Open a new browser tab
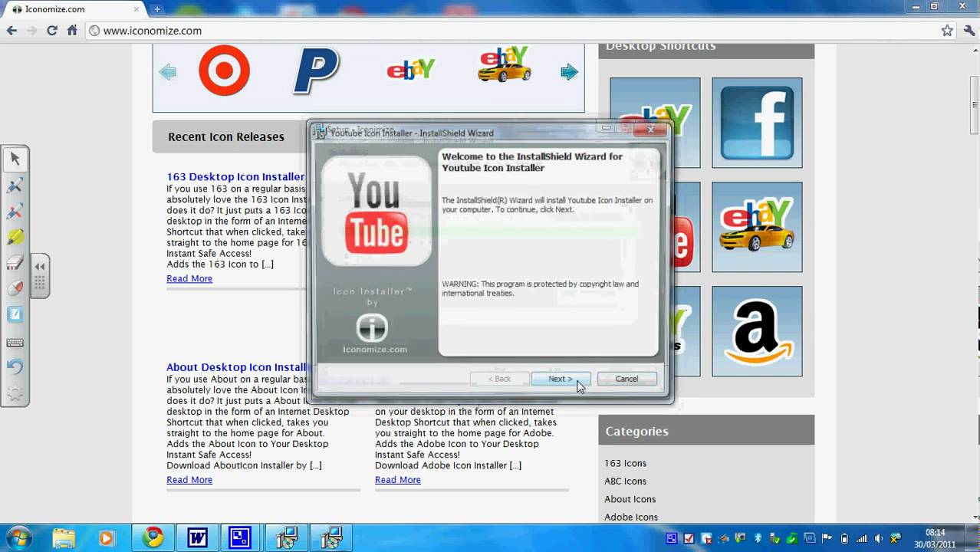 156,10
